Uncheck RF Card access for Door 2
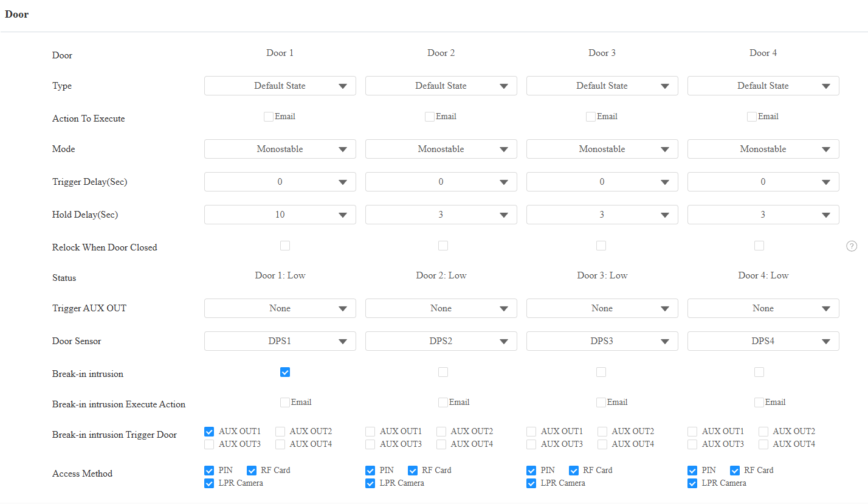Screen dimensions: 868x504 click(x=413, y=471)
